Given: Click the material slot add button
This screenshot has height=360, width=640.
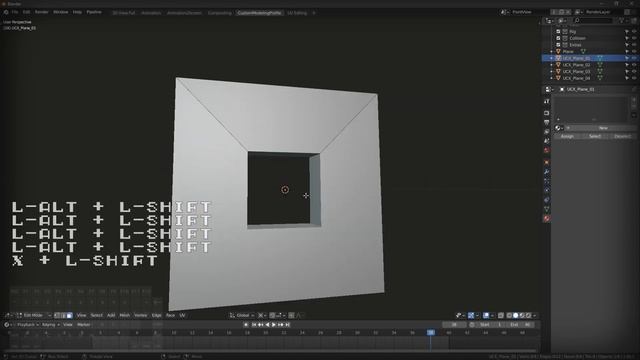Looking at the screenshot, I should pyautogui.click(x=634, y=99).
